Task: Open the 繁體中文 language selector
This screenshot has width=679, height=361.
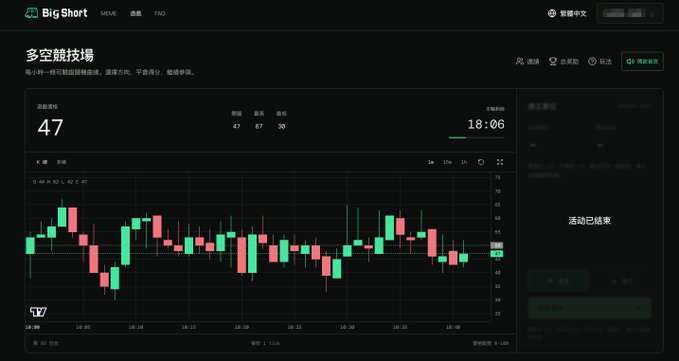Action: [x=567, y=13]
